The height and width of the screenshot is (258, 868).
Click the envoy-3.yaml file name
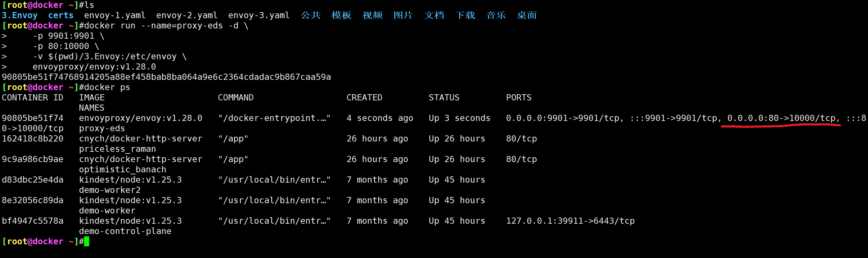tap(259, 15)
